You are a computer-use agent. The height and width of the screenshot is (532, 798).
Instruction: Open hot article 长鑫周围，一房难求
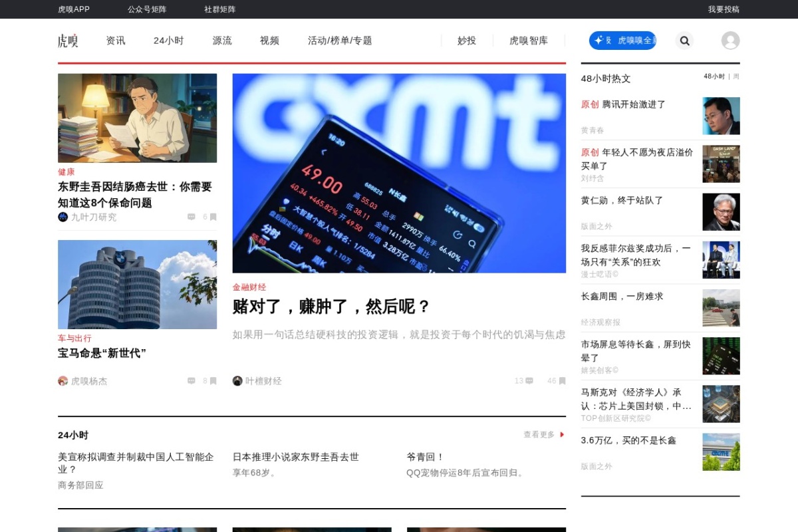point(622,296)
